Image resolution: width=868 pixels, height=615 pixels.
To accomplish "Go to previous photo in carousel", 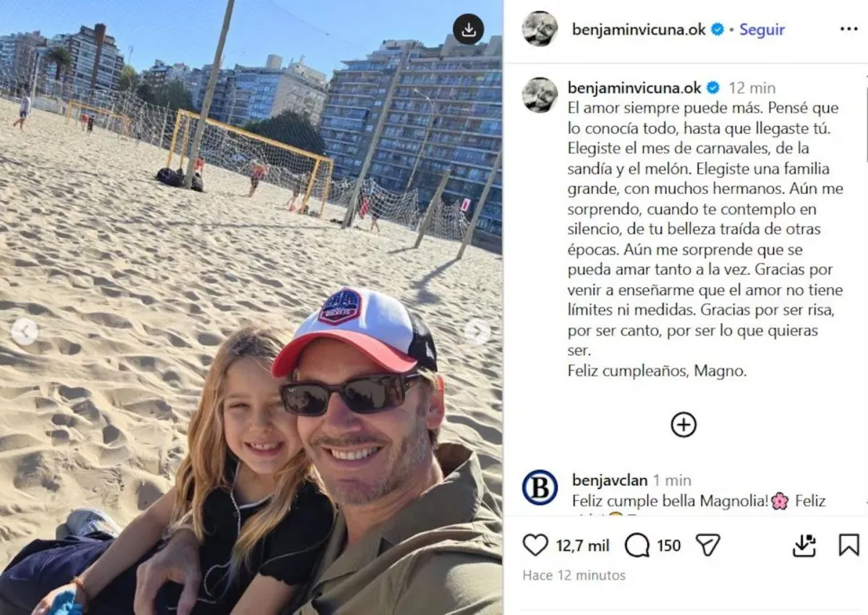I will click(x=25, y=332).
